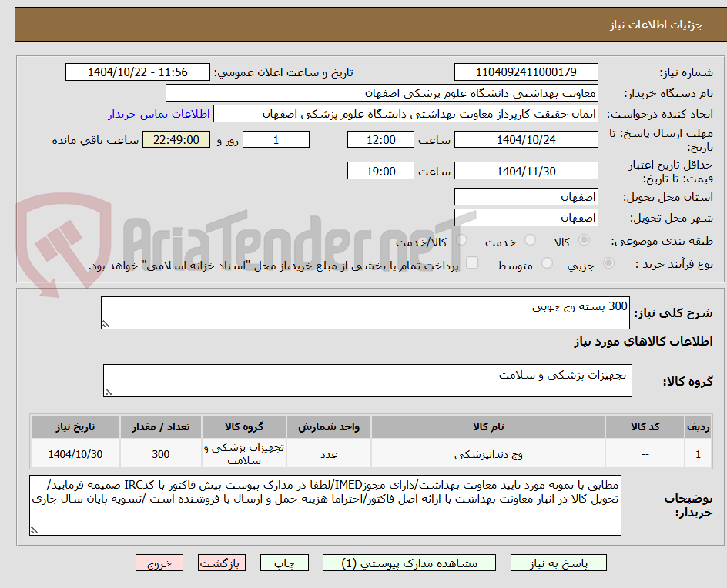Open اطلاعات تماس خریدار link
This screenshot has height=588, width=727.
(159, 114)
